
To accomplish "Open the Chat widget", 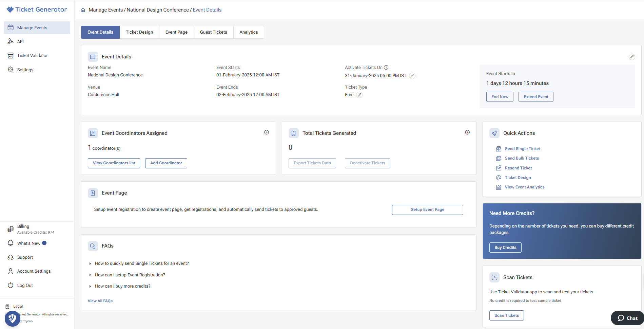I will 627,318.
